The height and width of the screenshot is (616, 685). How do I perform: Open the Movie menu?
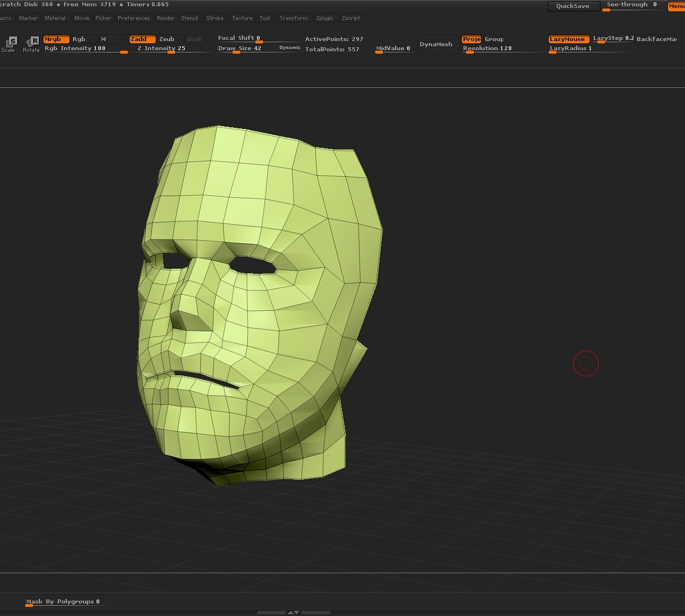82,18
